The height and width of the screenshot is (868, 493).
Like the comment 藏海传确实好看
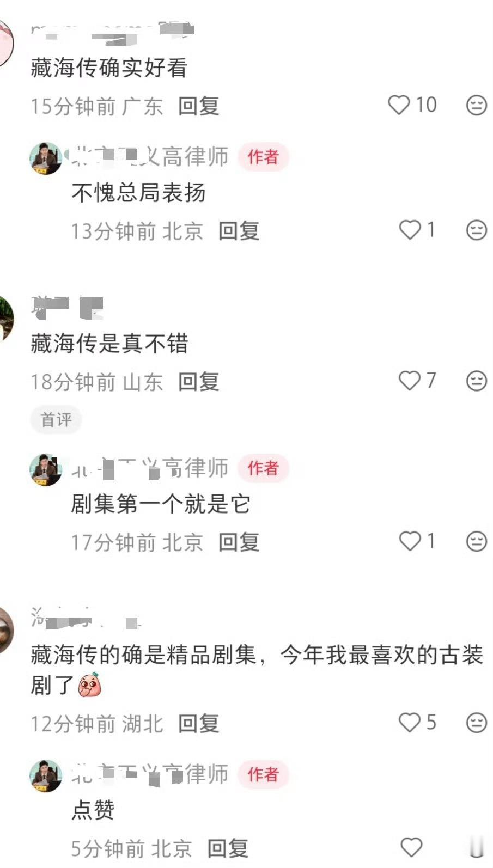pos(398,105)
